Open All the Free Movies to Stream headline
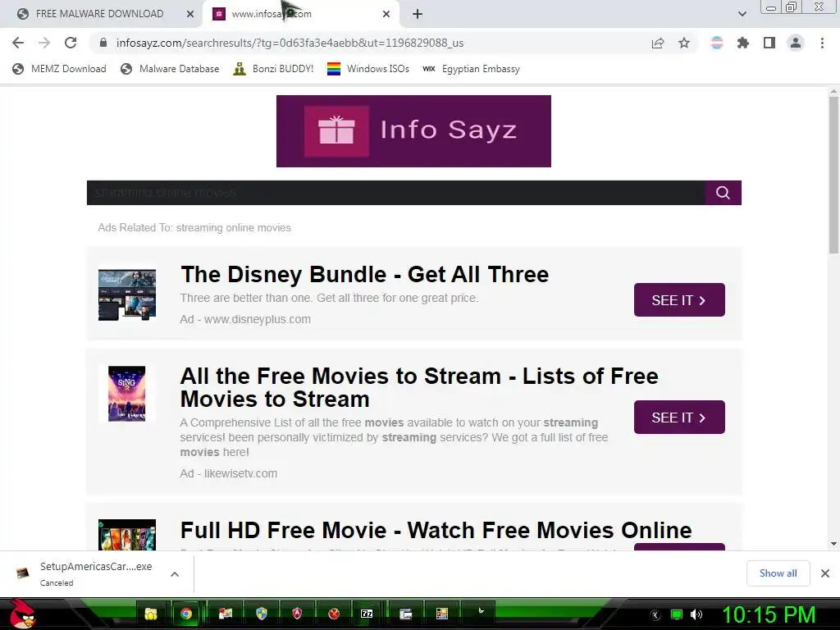840x630 pixels. 419,387
